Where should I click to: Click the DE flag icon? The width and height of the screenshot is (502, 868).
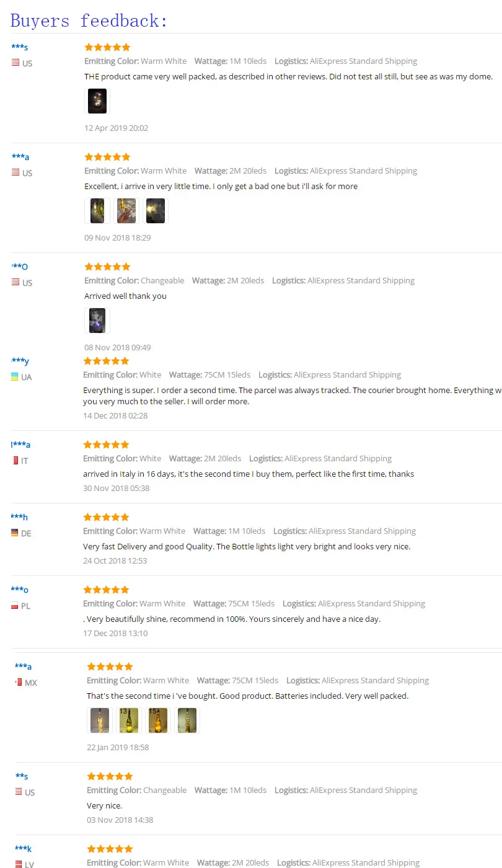[14, 533]
